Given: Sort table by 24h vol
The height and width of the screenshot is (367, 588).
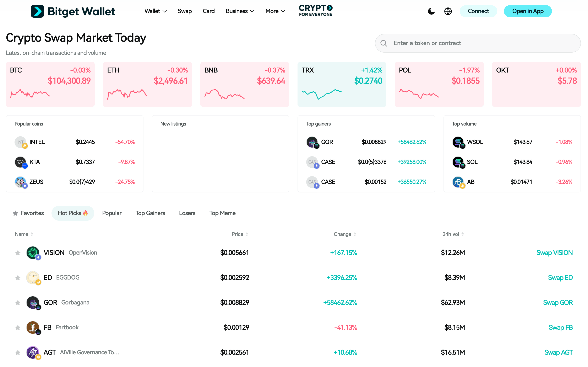Looking at the screenshot, I should click(x=453, y=234).
